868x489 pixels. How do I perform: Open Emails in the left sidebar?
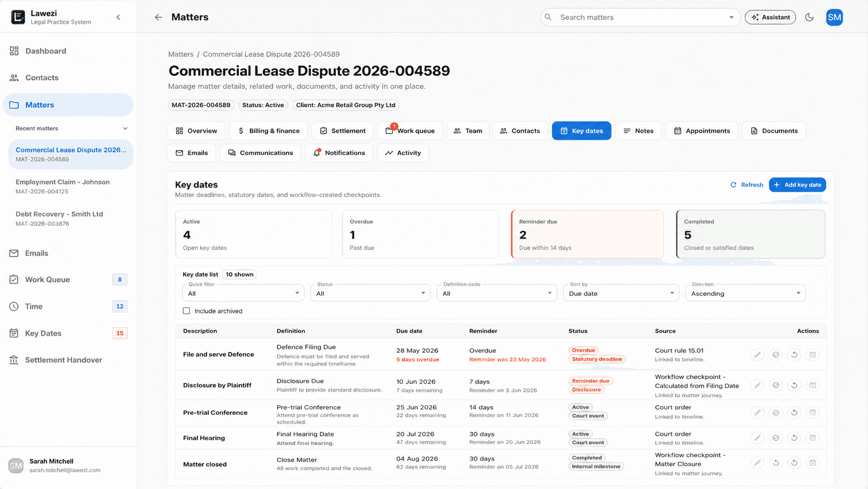click(x=68, y=253)
